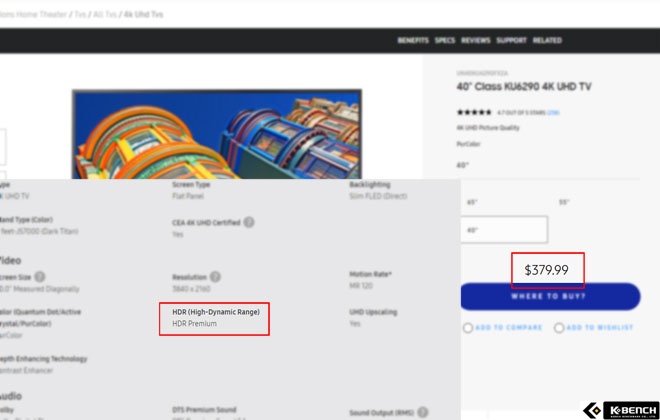Click the DTS Premium Sound label

click(204, 409)
